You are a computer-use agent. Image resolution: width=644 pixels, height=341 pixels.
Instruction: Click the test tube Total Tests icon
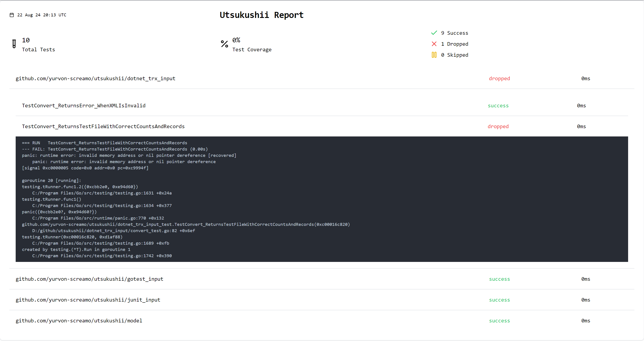[14, 44]
